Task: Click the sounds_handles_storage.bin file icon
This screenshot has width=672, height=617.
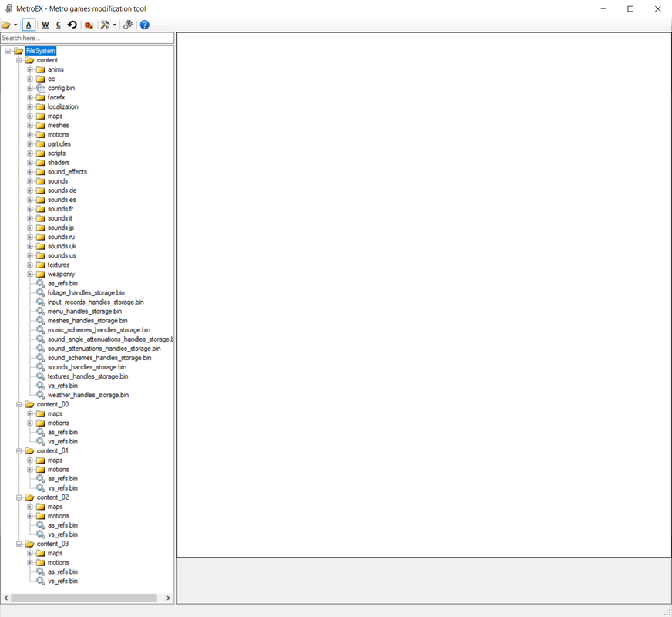Action: [x=40, y=367]
